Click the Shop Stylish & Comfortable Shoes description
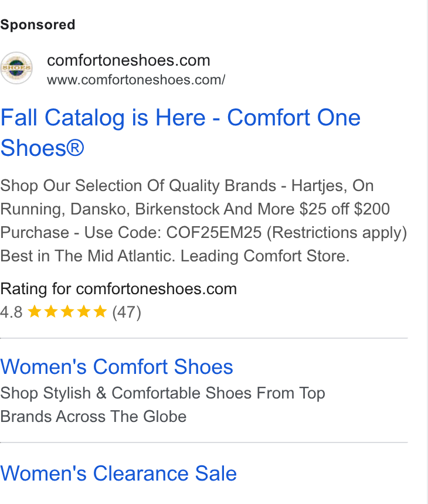The image size is (428, 504). tap(162, 405)
